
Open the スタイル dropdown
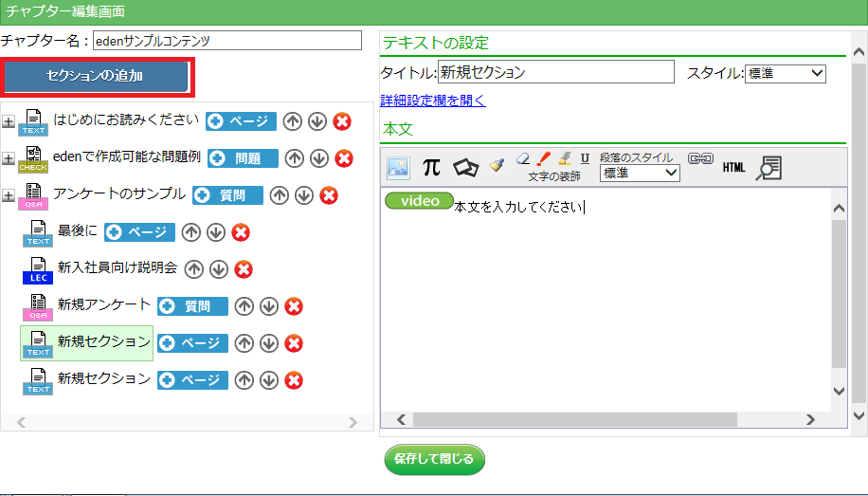point(785,73)
